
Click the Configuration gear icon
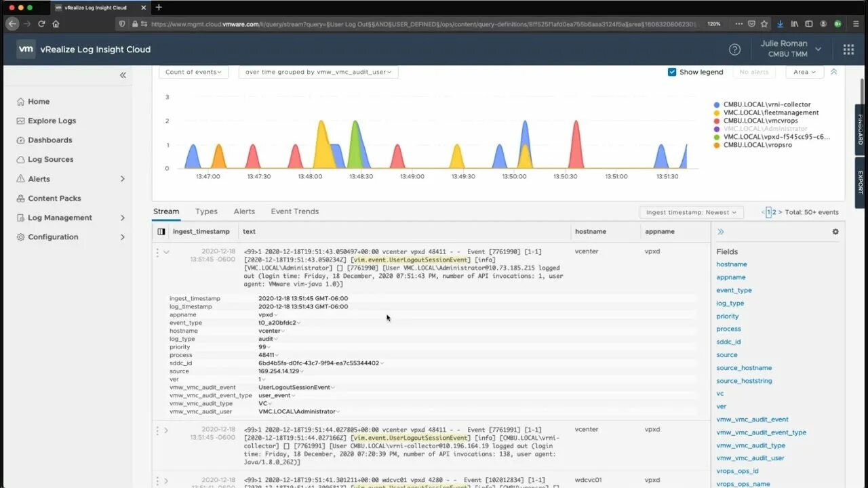(21, 237)
